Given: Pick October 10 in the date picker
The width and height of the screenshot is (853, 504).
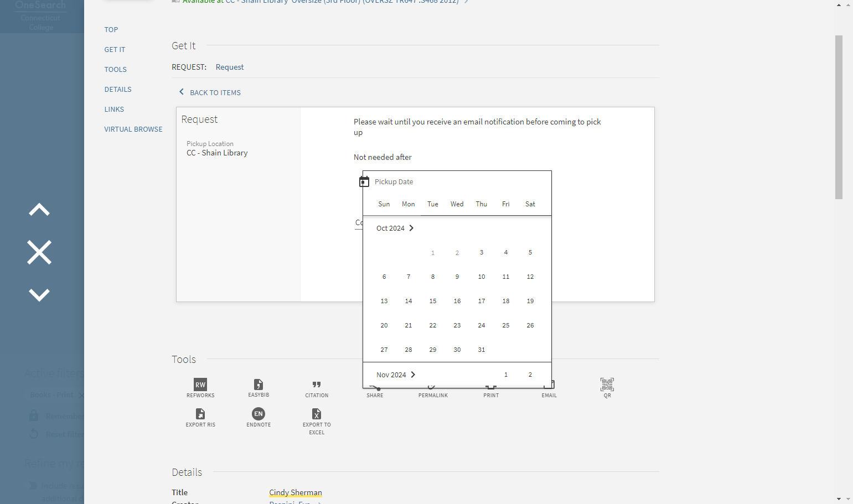Looking at the screenshot, I should coord(482,277).
